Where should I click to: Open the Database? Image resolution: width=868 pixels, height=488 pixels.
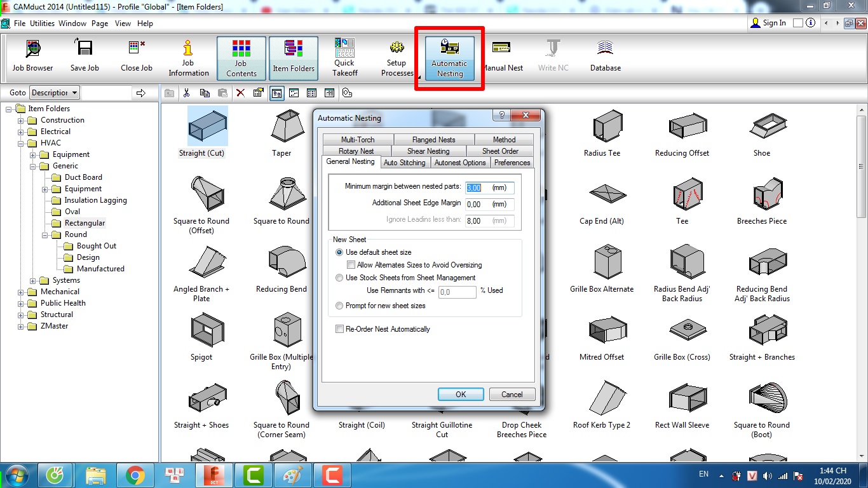(x=606, y=57)
